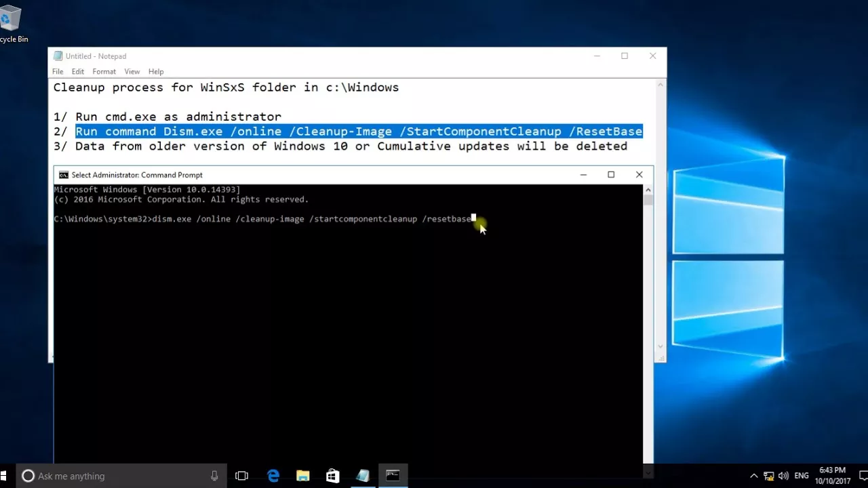
Task: Click the 'Cleanup process for WinSxS folder' heading
Action: pos(226,87)
